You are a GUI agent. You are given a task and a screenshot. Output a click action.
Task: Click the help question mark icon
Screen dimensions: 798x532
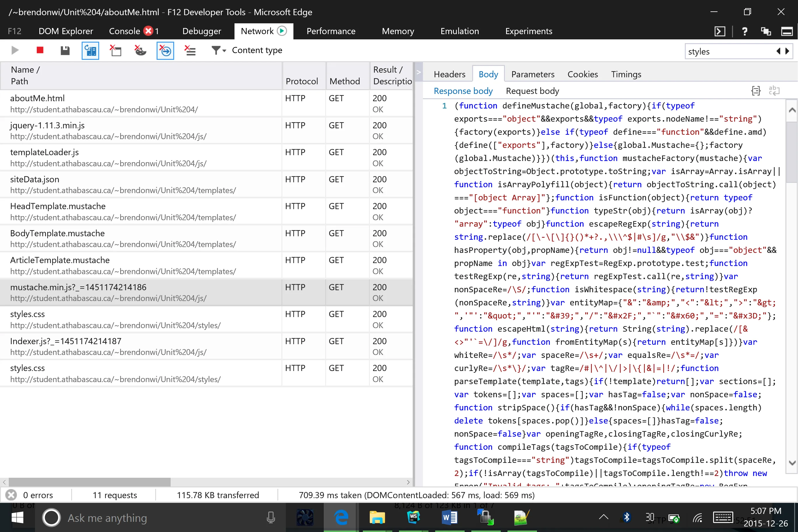[744, 31]
